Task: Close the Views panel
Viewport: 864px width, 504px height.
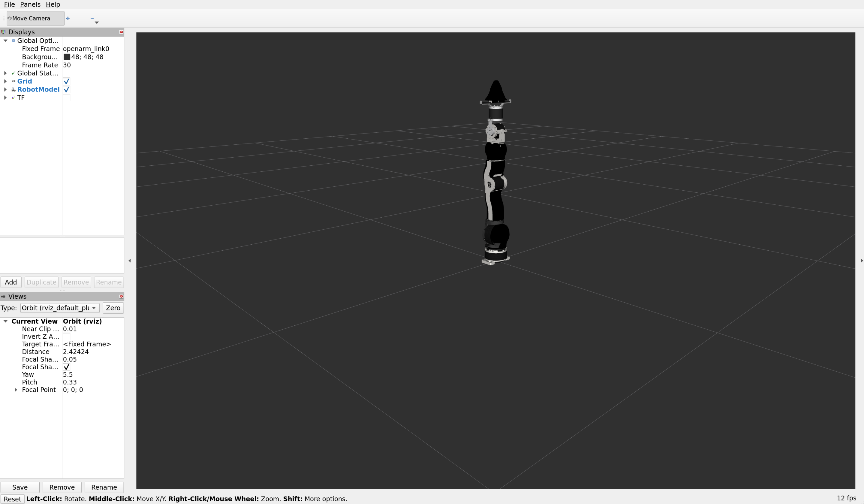Action: click(121, 296)
